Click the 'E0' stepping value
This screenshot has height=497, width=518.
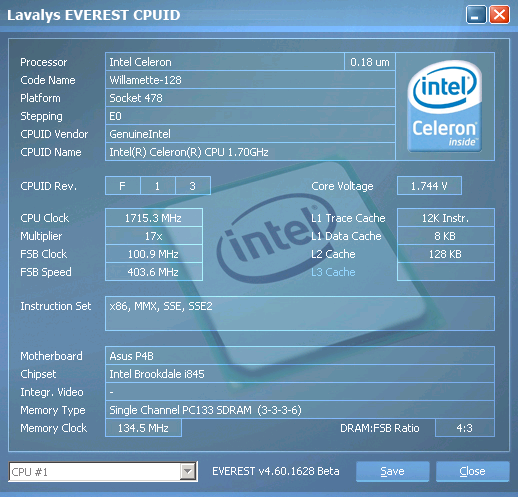(250, 116)
